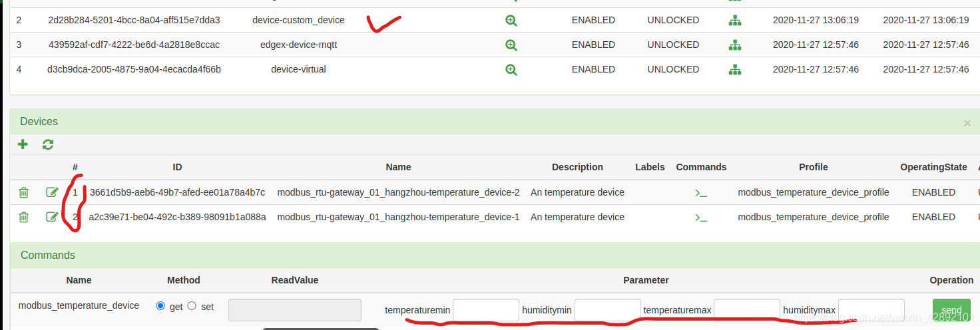Click service name device-custom_device
Screen dimensions: 980x330
coord(298,20)
